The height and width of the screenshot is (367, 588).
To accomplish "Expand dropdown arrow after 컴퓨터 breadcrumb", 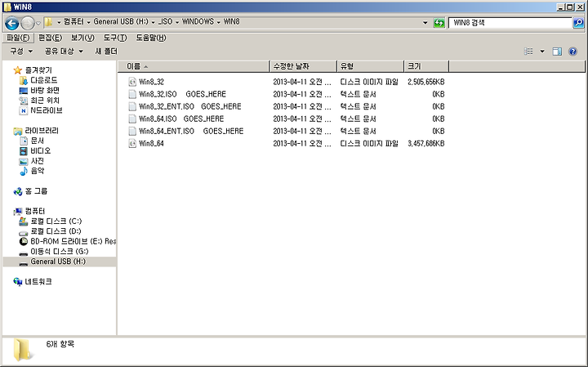I will point(88,23).
